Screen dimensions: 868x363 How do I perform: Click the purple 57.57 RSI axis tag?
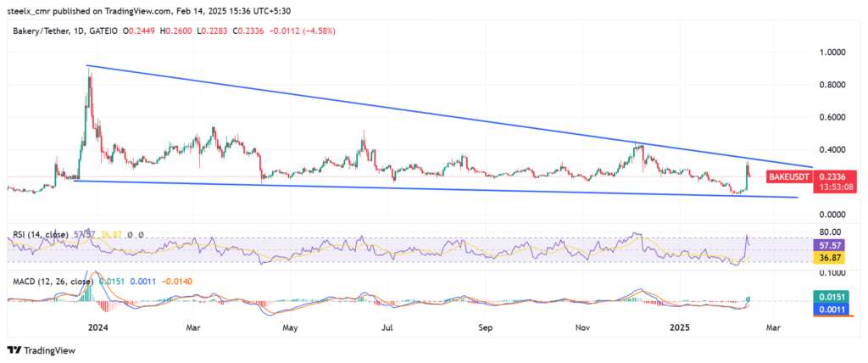coord(831,244)
